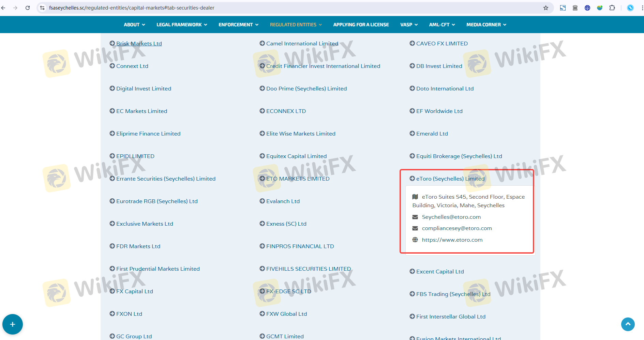The image size is (644, 340).
Task: Expand the LEGAL FRAMEWORK menu
Action: [x=182, y=25]
